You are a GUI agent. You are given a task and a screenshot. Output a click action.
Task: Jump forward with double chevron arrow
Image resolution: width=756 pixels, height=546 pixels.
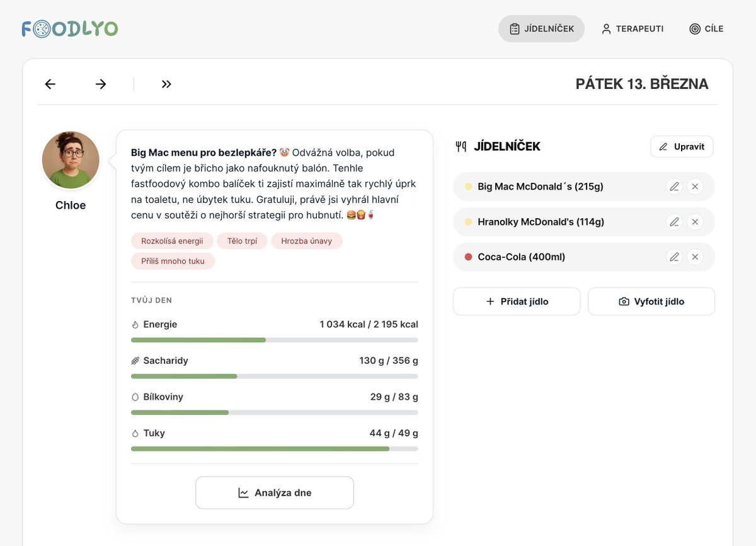(x=166, y=84)
